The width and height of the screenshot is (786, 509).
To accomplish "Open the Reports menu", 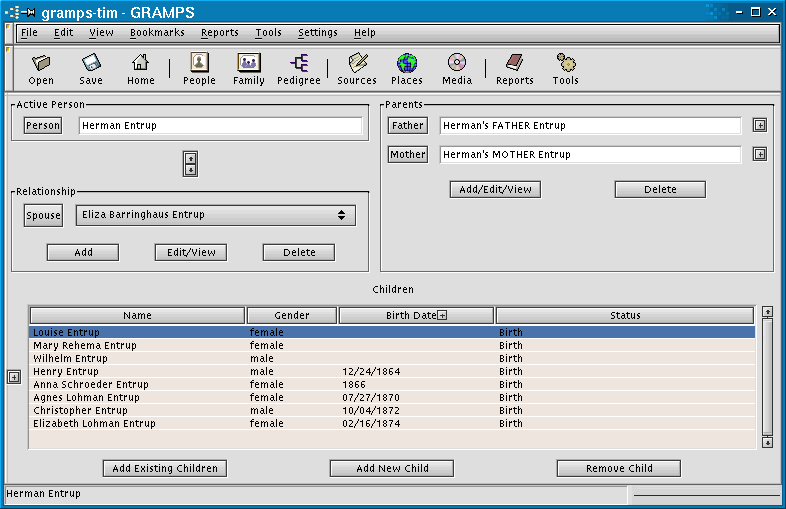I will (x=220, y=33).
